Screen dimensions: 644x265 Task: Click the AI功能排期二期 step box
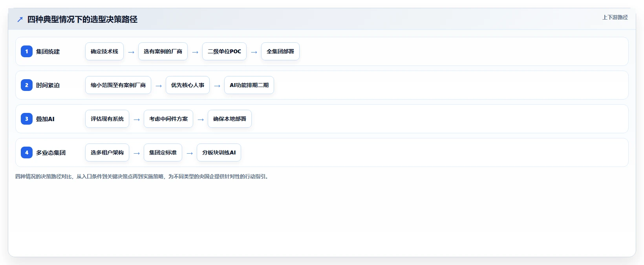[x=249, y=85]
